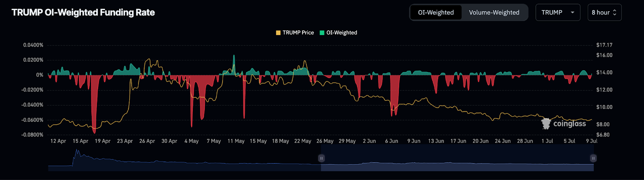Image resolution: width=644 pixels, height=180 pixels.
Task: Click the 0% axis value
Action: click(39, 75)
